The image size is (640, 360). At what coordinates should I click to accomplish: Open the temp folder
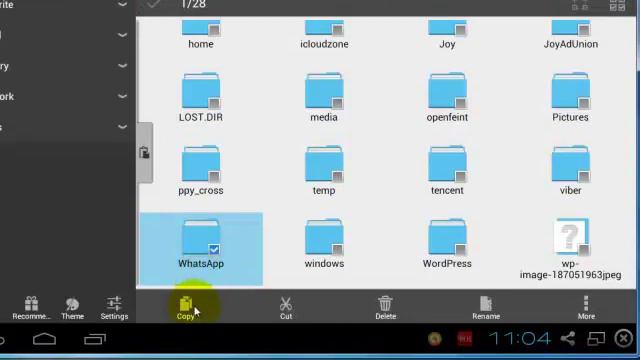(x=324, y=171)
